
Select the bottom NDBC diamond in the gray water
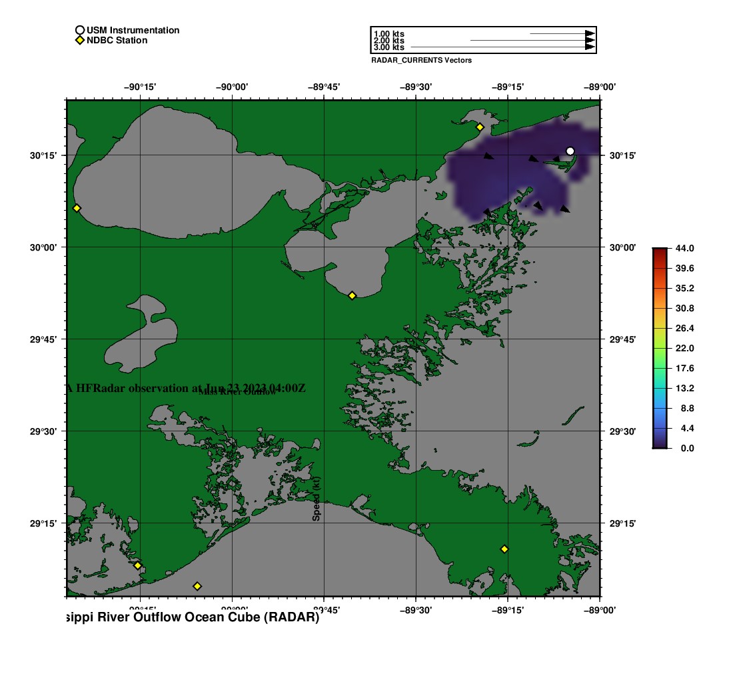(x=197, y=586)
